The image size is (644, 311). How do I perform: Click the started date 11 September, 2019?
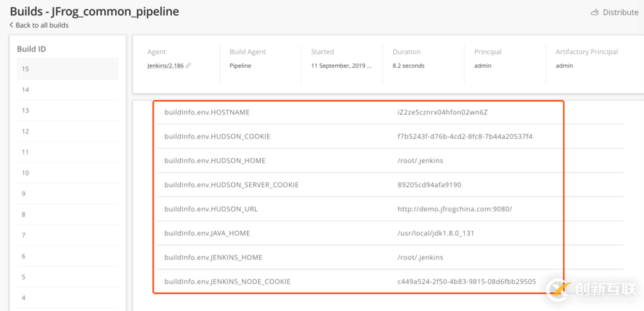coord(341,66)
